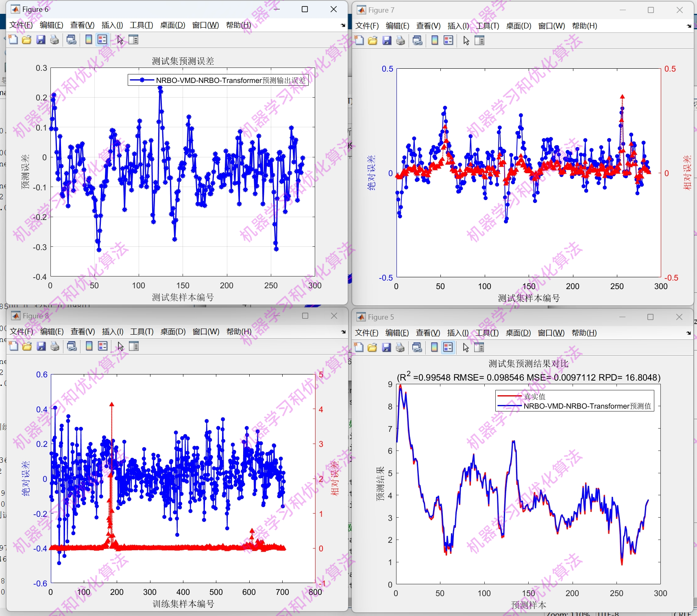
Task: Create a new figure from Figure 7 toolbar
Action: [x=359, y=40]
